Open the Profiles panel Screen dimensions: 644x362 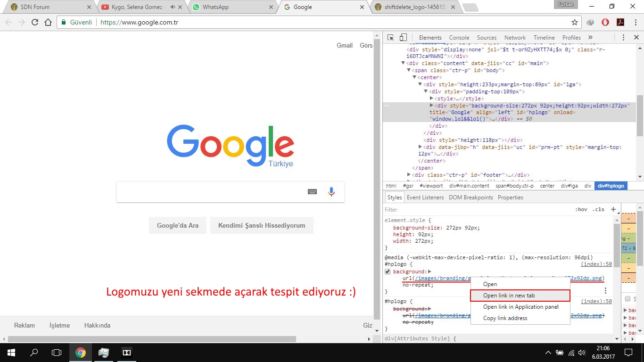point(571,38)
